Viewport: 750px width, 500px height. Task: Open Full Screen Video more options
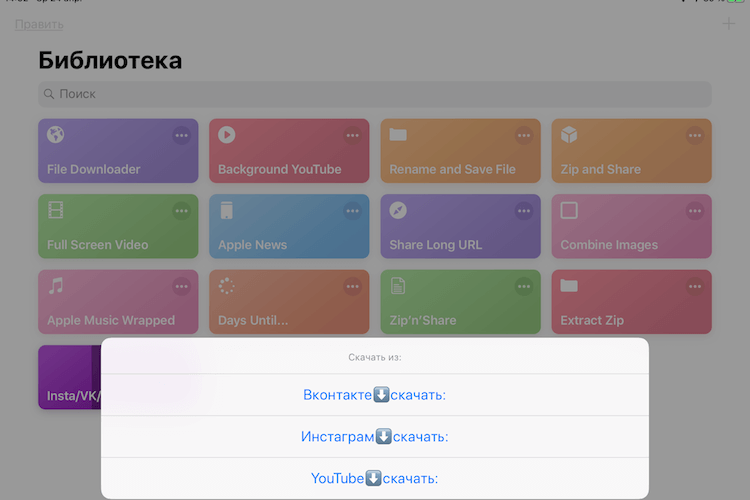181,211
